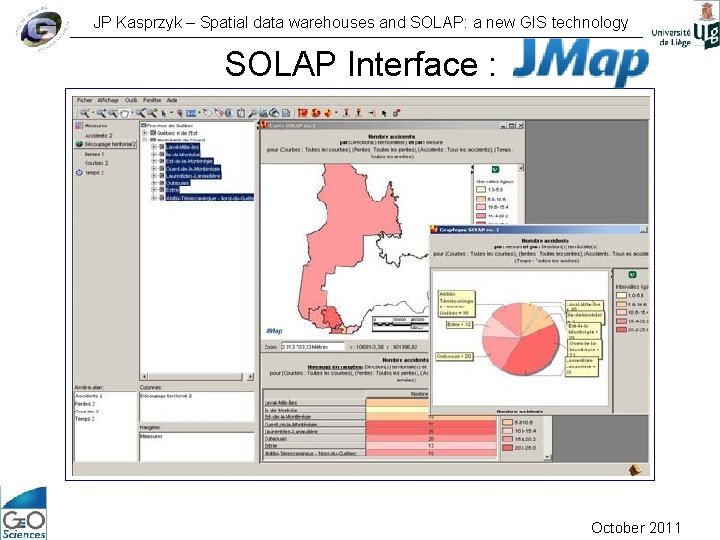Expand the Estrie tree node
The width and height of the screenshot is (720, 540).
click(154, 190)
